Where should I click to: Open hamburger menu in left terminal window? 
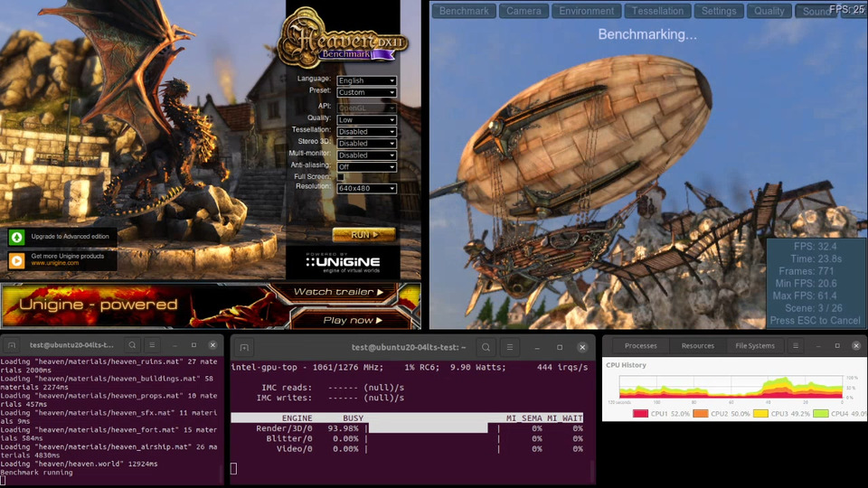tap(152, 344)
